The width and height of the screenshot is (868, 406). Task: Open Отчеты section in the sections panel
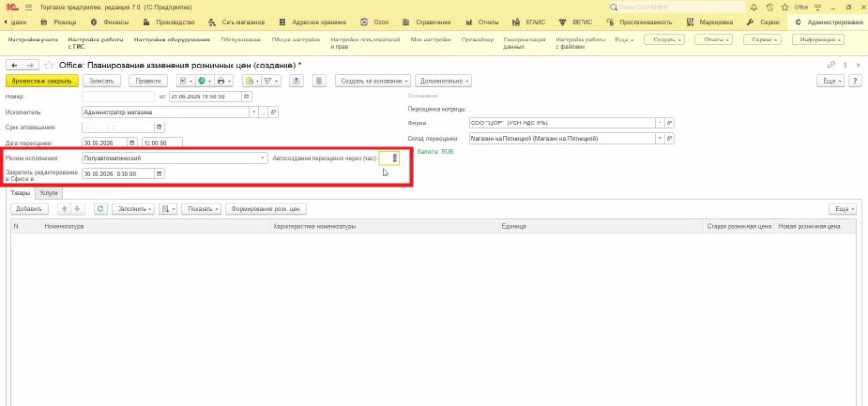tap(481, 23)
